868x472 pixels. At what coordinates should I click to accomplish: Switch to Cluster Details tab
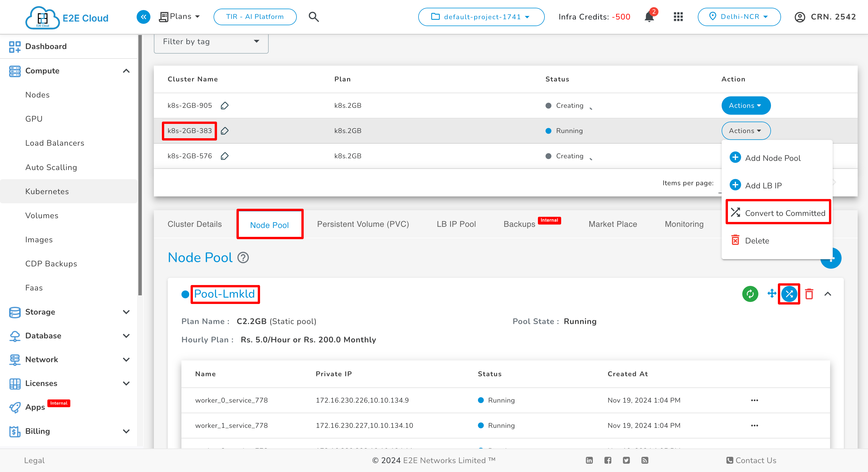pyautogui.click(x=194, y=224)
